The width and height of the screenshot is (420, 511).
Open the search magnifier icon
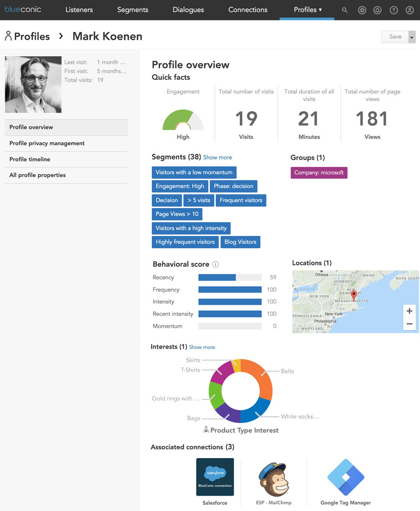(x=345, y=10)
